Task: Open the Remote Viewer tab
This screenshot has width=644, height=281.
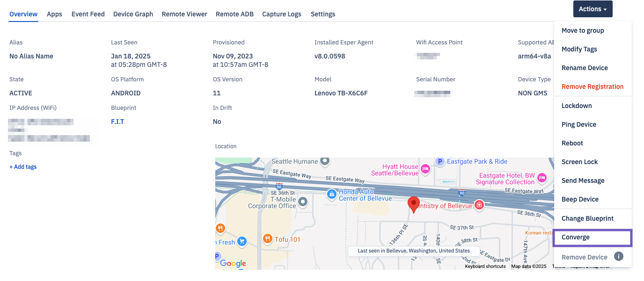Action: [184, 14]
